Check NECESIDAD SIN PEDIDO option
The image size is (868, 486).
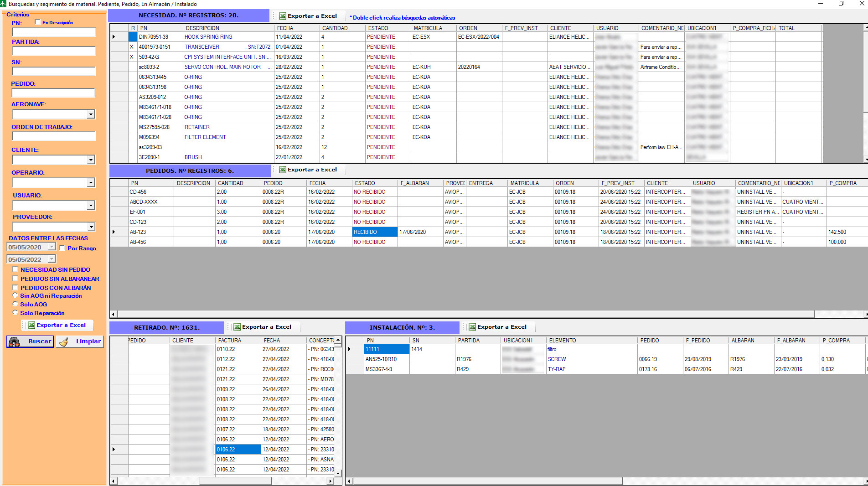pyautogui.click(x=15, y=269)
